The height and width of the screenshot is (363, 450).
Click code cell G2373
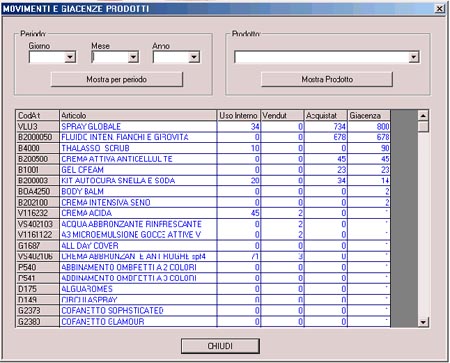[38, 311]
